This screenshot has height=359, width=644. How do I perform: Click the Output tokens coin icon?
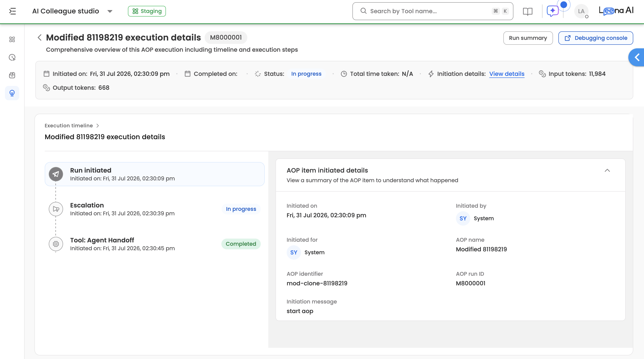[46, 88]
